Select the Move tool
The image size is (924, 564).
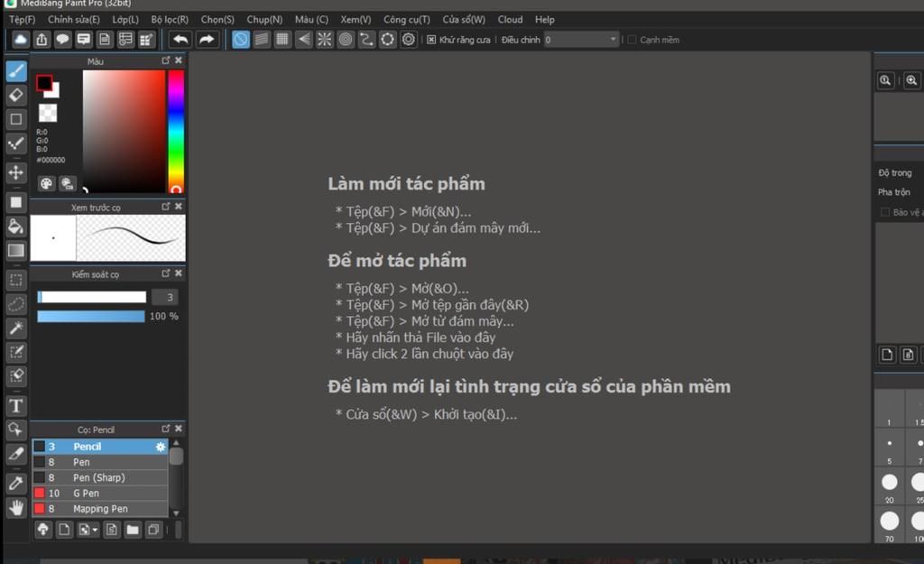(x=16, y=172)
